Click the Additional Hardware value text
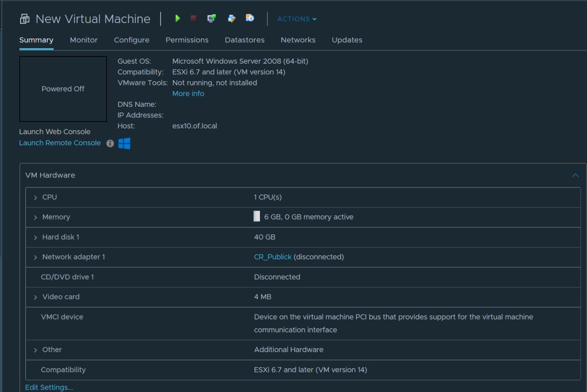The height and width of the screenshot is (392, 587). 289,350
